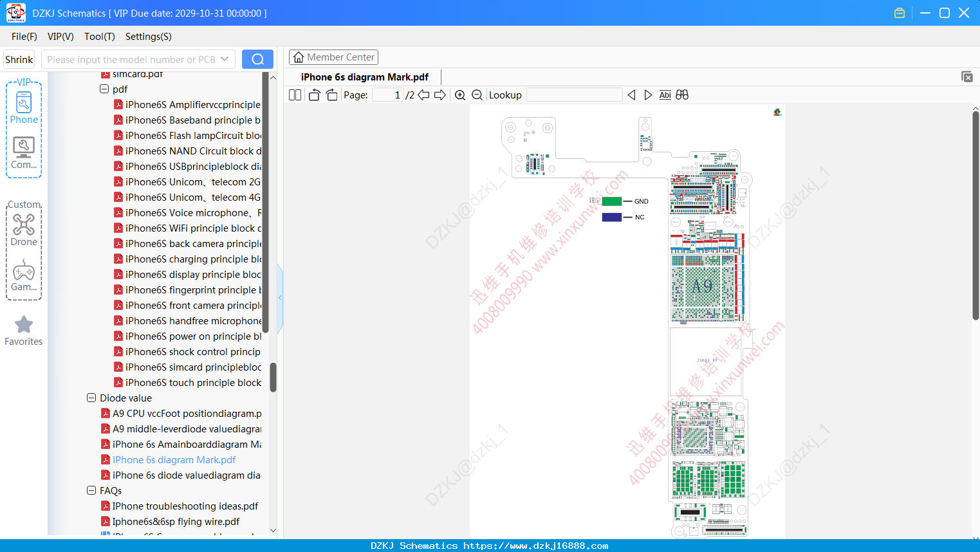Open the Drone category
Viewport: 980px width, 552px height.
coord(24,230)
